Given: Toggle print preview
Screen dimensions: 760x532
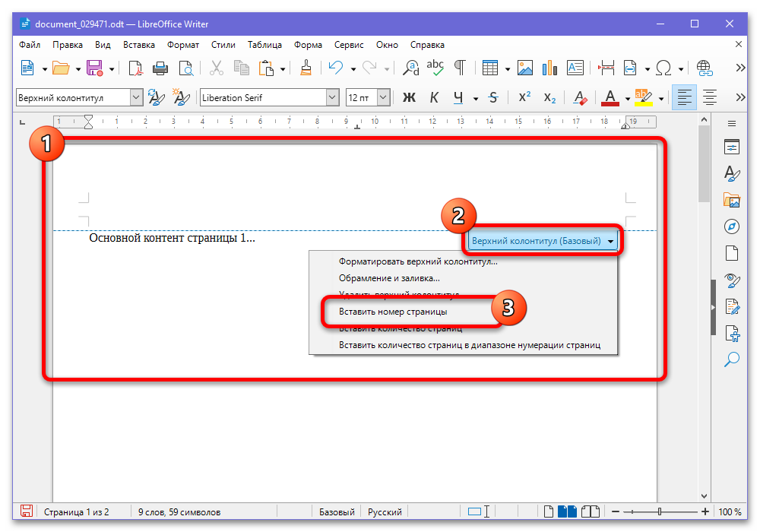Looking at the screenshot, I should (185, 68).
